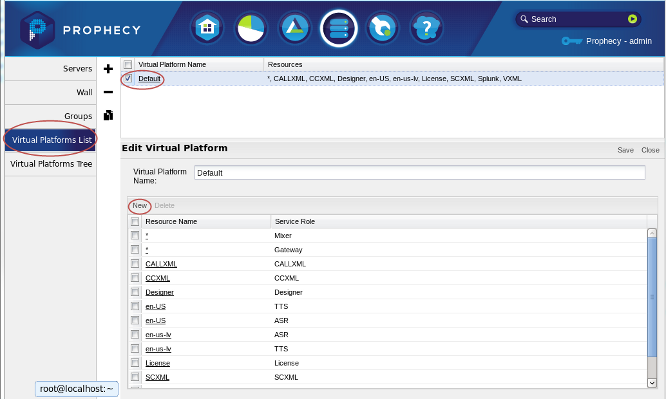Open the question mark help icon
Screen dimensions: 666x399
coord(426,28)
